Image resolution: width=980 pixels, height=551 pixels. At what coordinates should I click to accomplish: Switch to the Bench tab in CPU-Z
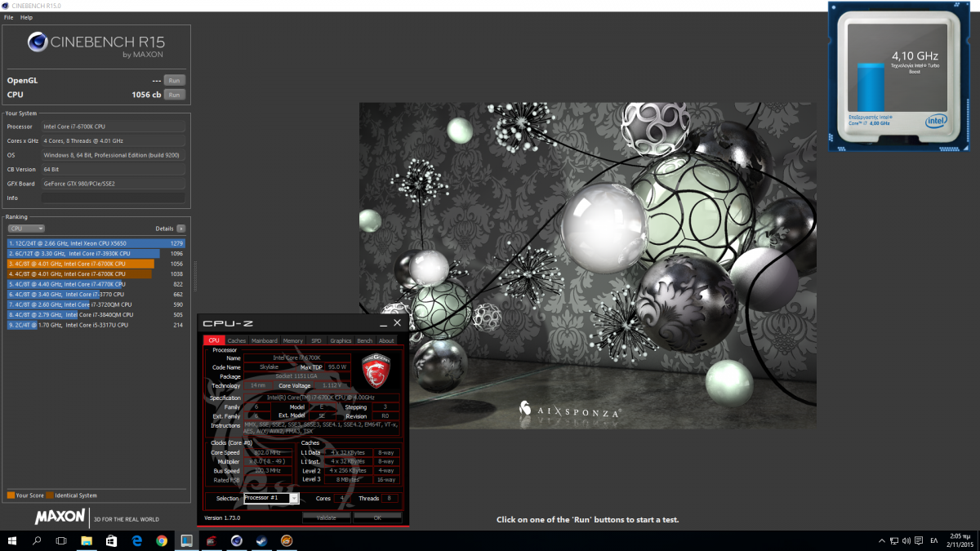pos(365,340)
